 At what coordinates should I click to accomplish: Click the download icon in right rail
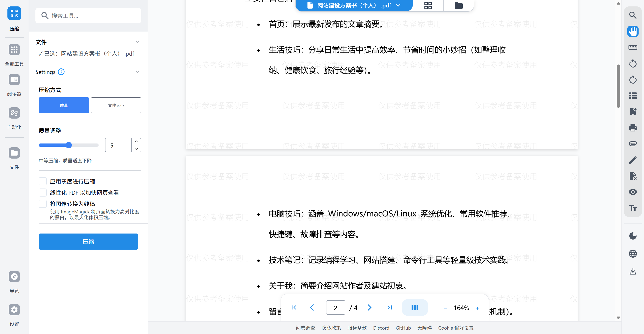(x=633, y=271)
